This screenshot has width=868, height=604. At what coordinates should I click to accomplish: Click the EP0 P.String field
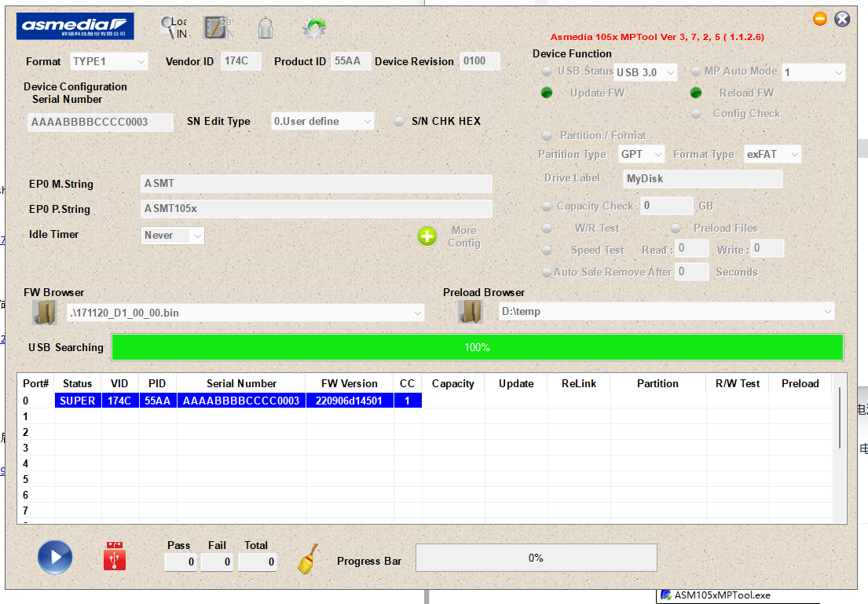pyautogui.click(x=316, y=209)
